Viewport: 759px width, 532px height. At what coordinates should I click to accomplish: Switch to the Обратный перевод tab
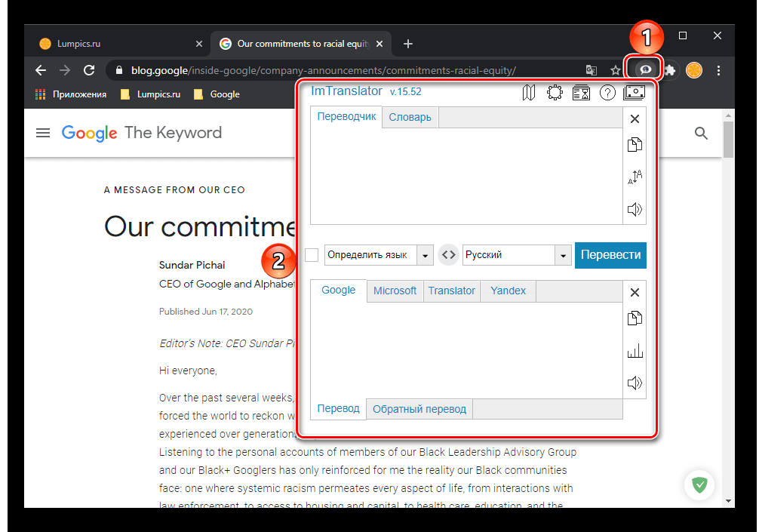click(x=419, y=409)
